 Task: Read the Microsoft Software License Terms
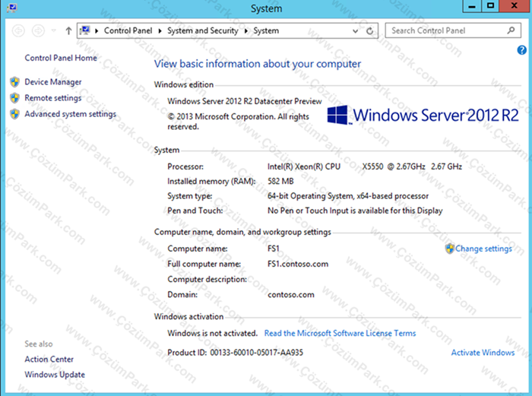click(340, 333)
